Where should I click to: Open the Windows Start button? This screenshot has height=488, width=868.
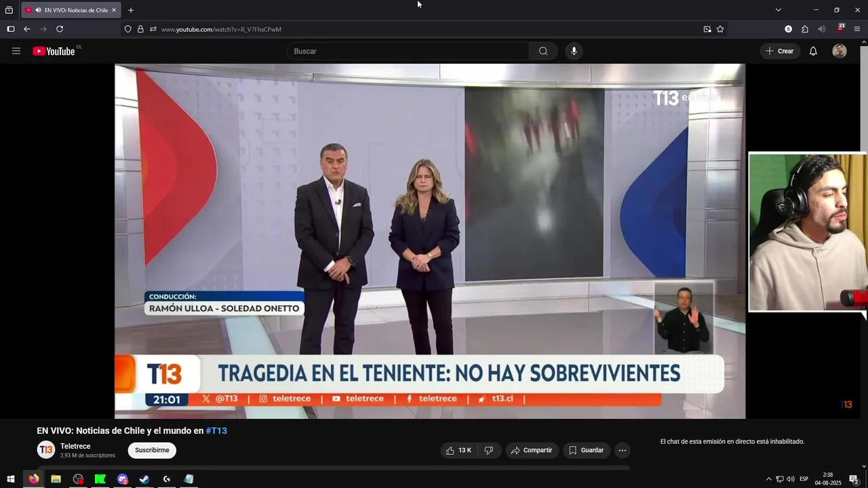pos(11,479)
